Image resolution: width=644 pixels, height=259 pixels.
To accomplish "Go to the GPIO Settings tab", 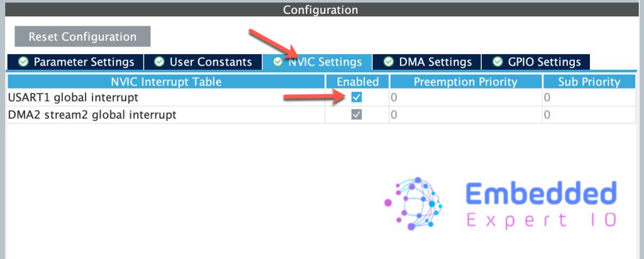I will pyautogui.click(x=536, y=62).
